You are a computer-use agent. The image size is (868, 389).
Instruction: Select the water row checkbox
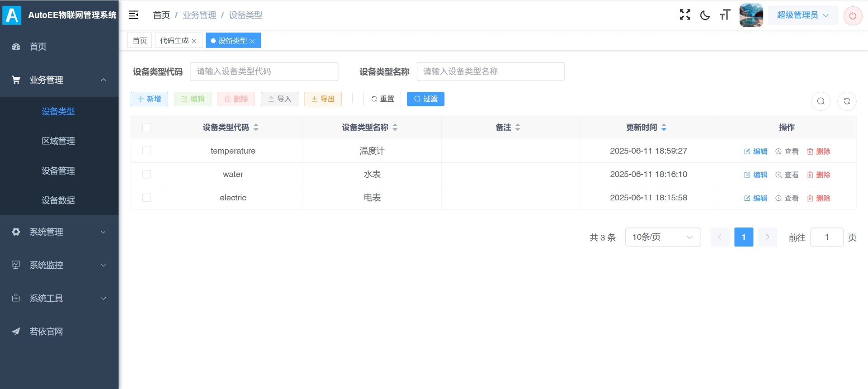(146, 175)
